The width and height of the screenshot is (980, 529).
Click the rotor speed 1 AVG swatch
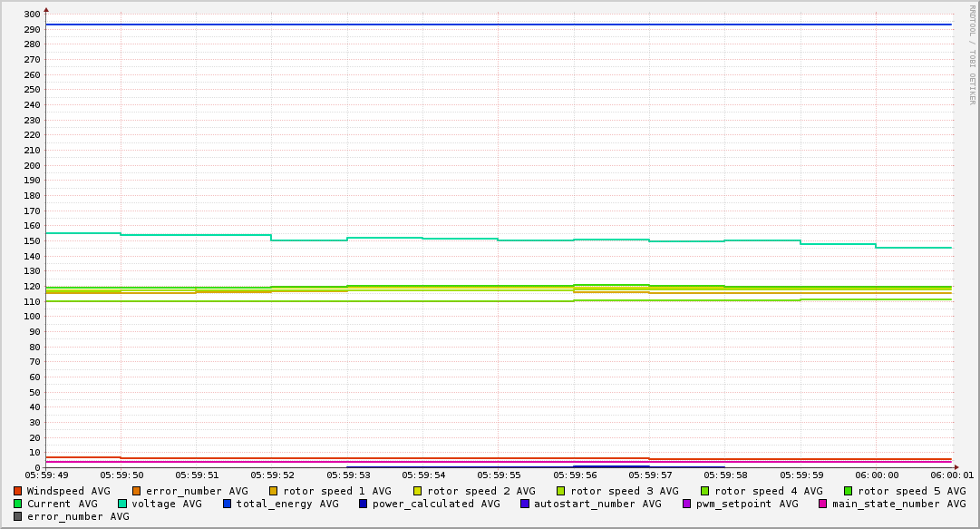click(x=274, y=491)
